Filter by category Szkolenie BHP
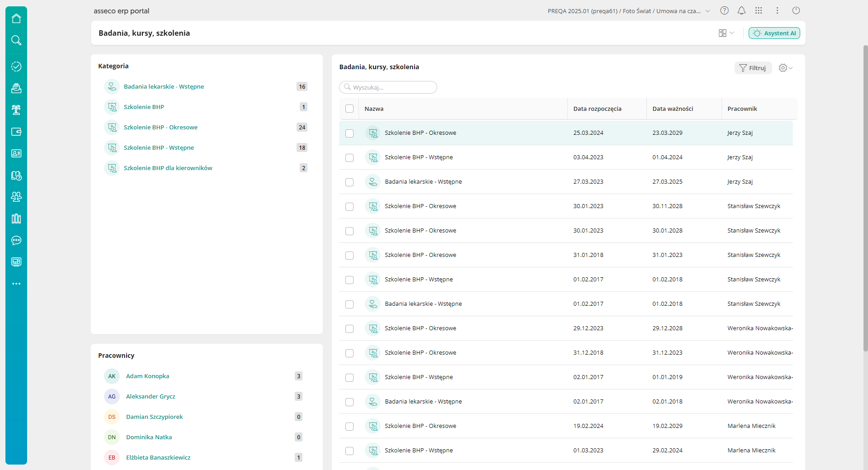 [144, 107]
